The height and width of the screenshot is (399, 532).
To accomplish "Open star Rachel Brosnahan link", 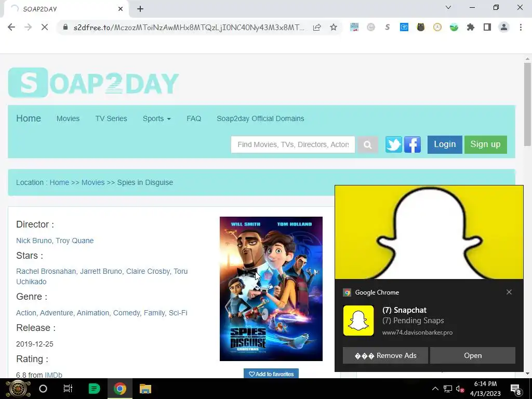I will pyautogui.click(x=46, y=271).
